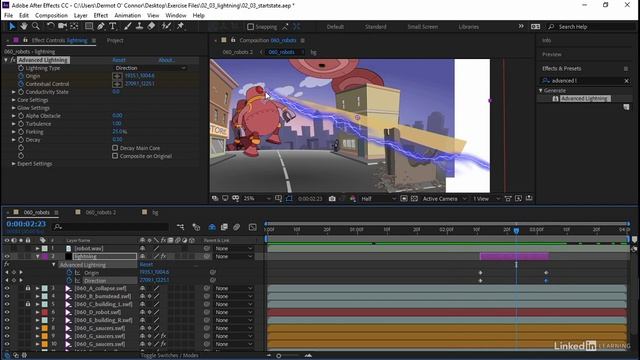Create new bin icon in Effects & Presets
640x360 pixels.
[x=626, y=107]
